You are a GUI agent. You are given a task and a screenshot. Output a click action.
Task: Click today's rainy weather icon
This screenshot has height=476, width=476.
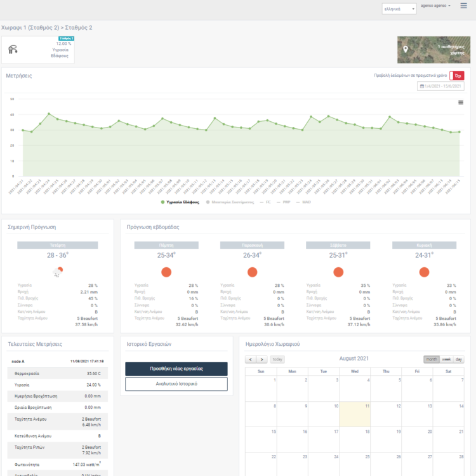point(57,272)
